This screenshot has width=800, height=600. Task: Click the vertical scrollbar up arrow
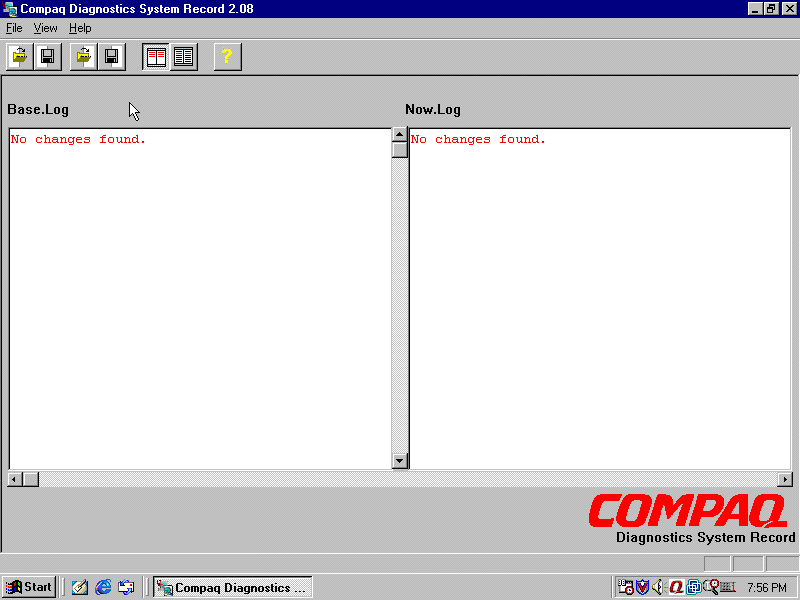pos(399,135)
